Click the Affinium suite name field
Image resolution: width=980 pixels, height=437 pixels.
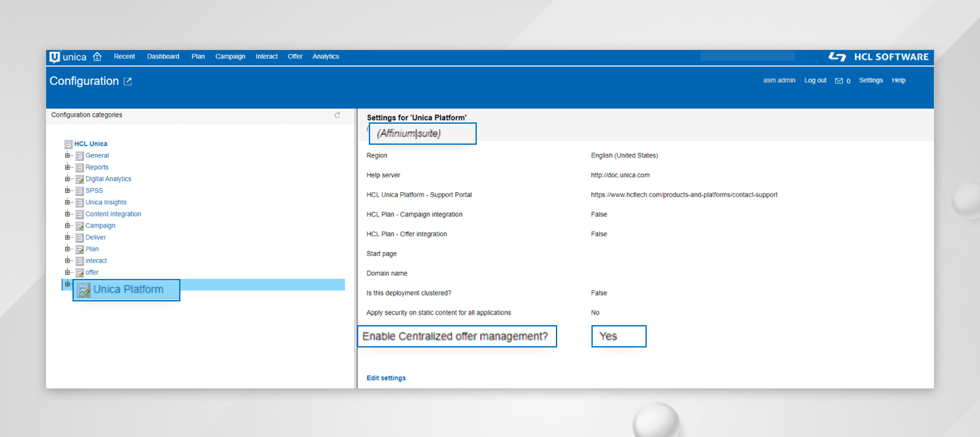(422, 134)
